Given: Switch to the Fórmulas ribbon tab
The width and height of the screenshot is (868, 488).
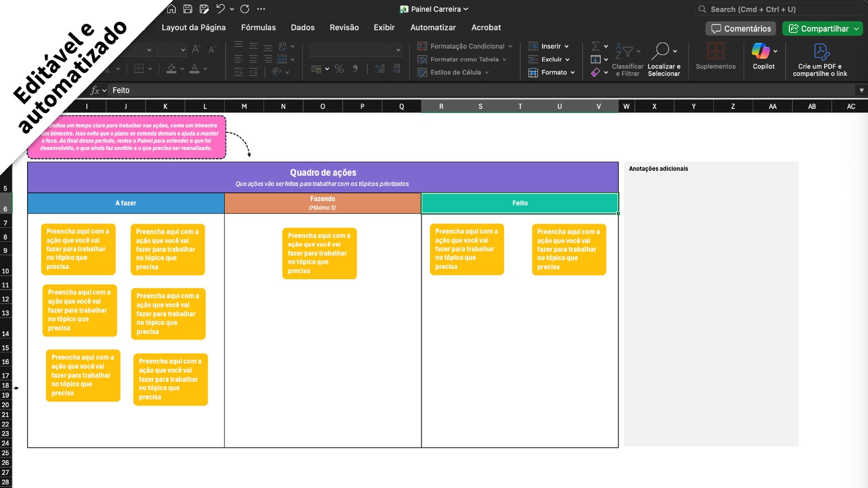Looking at the screenshot, I should coord(258,27).
